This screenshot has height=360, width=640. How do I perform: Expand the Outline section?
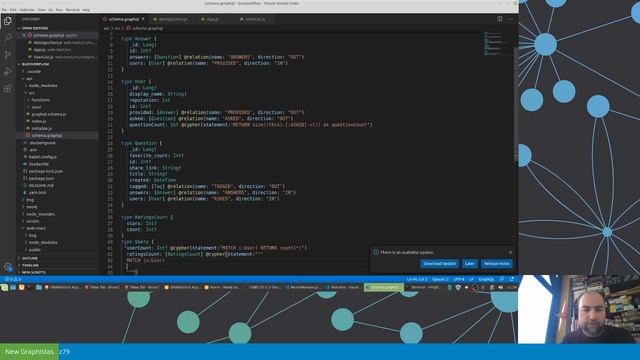[30, 258]
